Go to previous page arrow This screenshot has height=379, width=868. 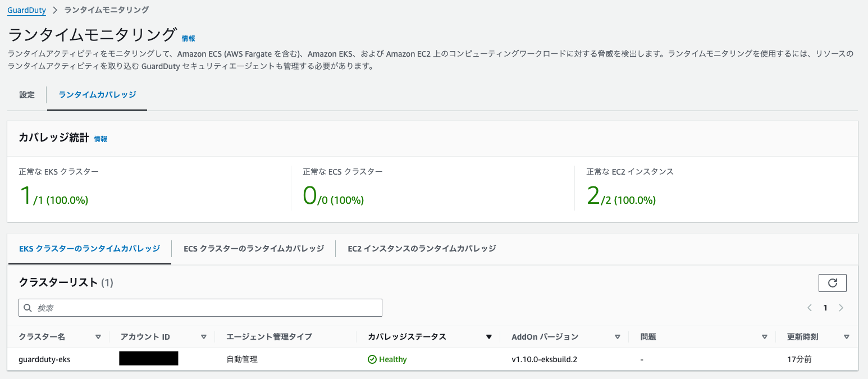[x=810, y=308]
